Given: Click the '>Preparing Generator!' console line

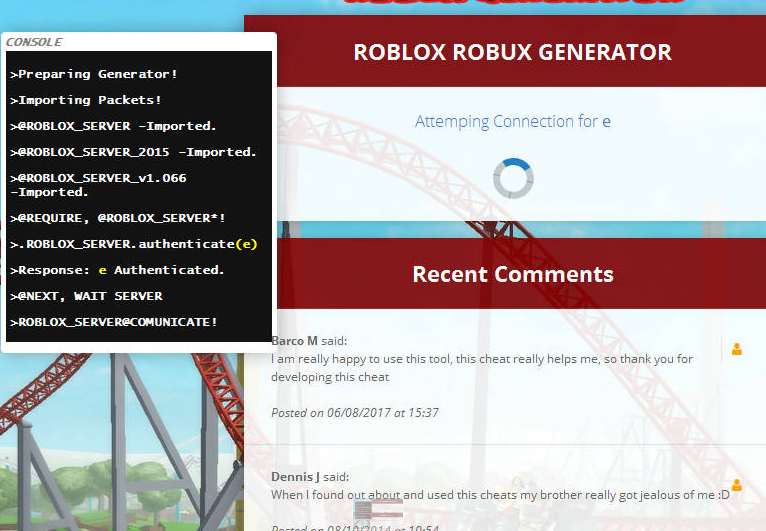Looking at the screenshot, I should point(94,74).
